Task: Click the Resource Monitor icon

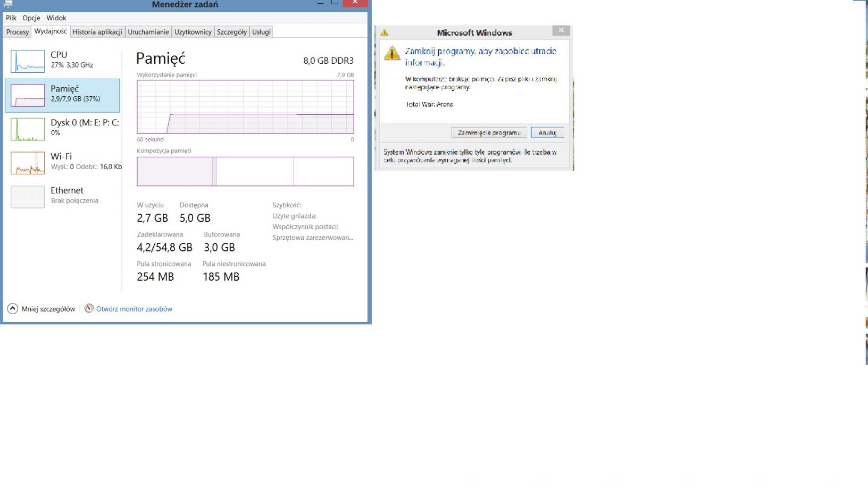Action: coord(89,308)
